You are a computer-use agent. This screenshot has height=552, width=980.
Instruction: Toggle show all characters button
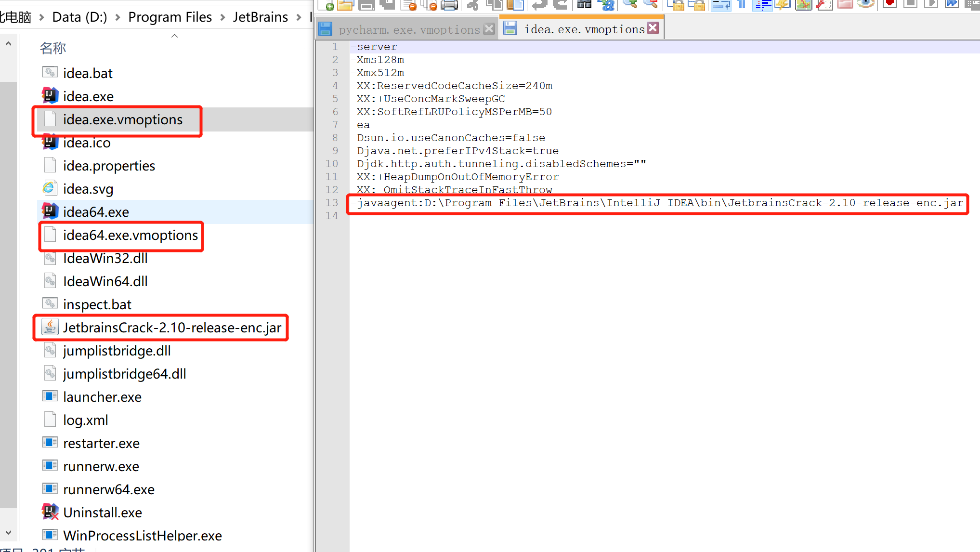pyautogui.click(x=742, y=5)
